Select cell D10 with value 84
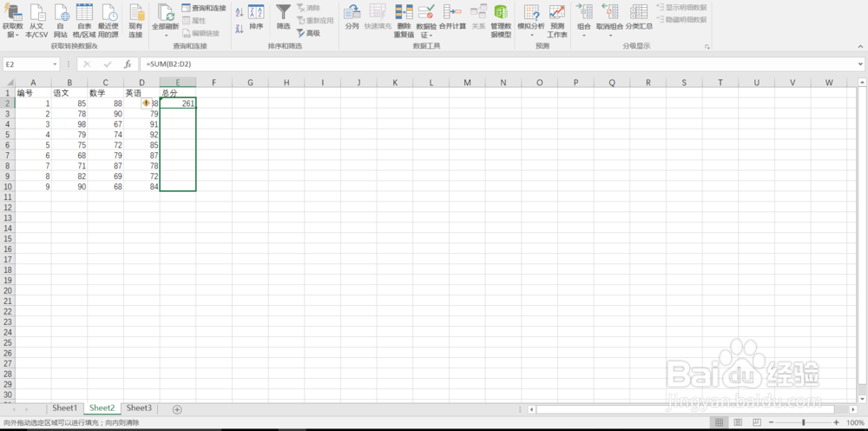868x431 pixels. (141, 187)
